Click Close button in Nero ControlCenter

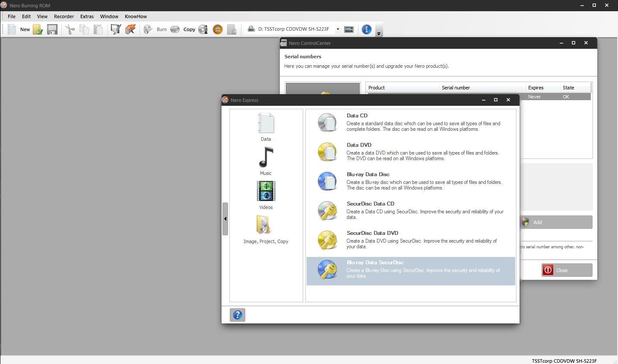click(x=567, y=270)
